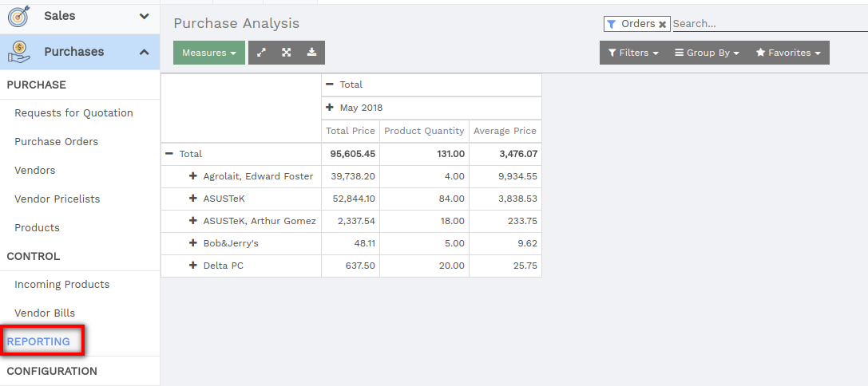Viewport: 868px width, 386px height.
Task: Click the download xls icon
Action: pos(311,53)
